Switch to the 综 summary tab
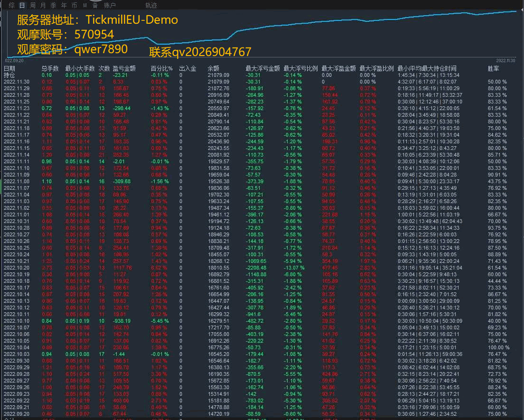 click(12, 5)
